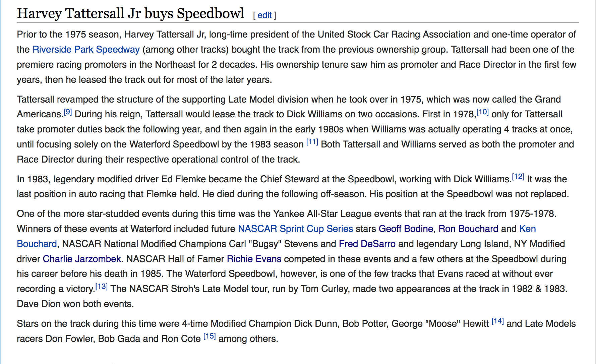Screen dimensions: 596x364
Task: Open the Riverside Park Speedway link
Action: coord(86,49)
